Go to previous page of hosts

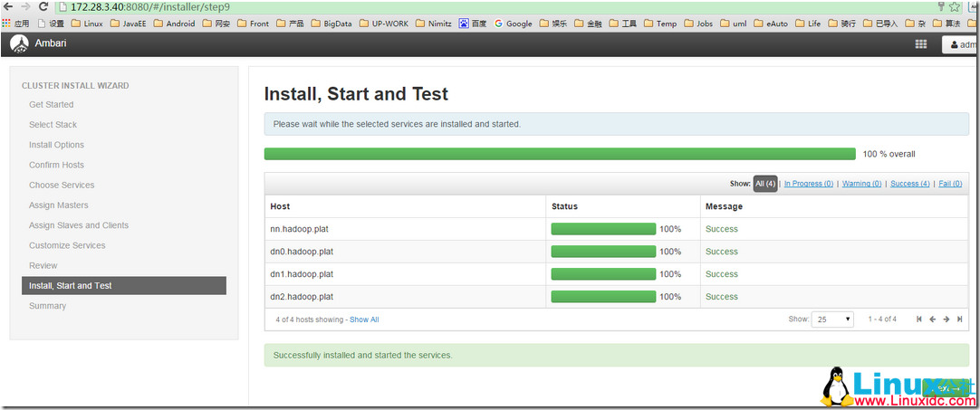933,319
